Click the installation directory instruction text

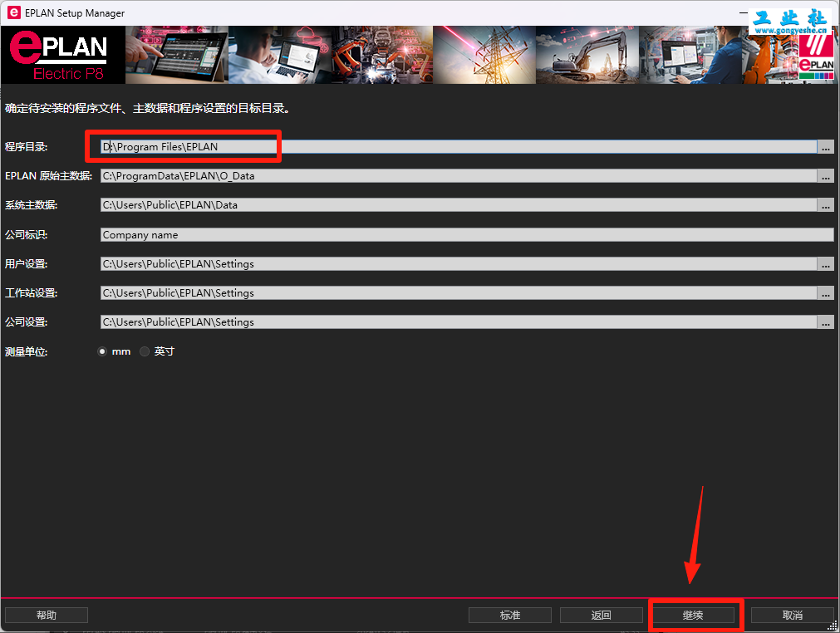click(148, 109)
